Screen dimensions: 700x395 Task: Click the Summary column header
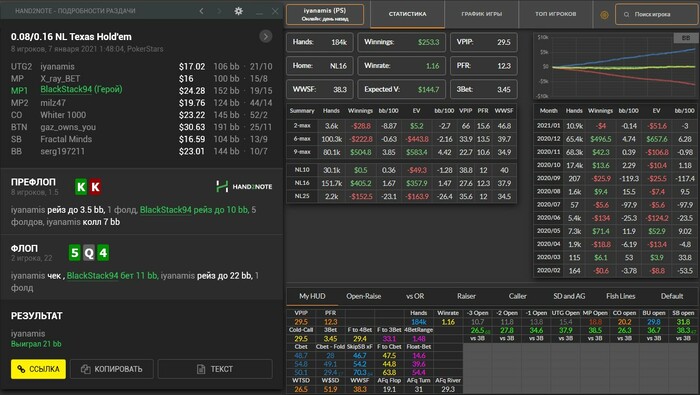[302, 111]
